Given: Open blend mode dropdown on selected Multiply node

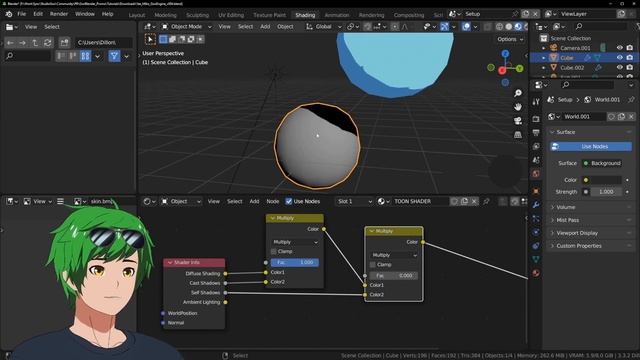Looking at the screenshot, I should point(393,255).
